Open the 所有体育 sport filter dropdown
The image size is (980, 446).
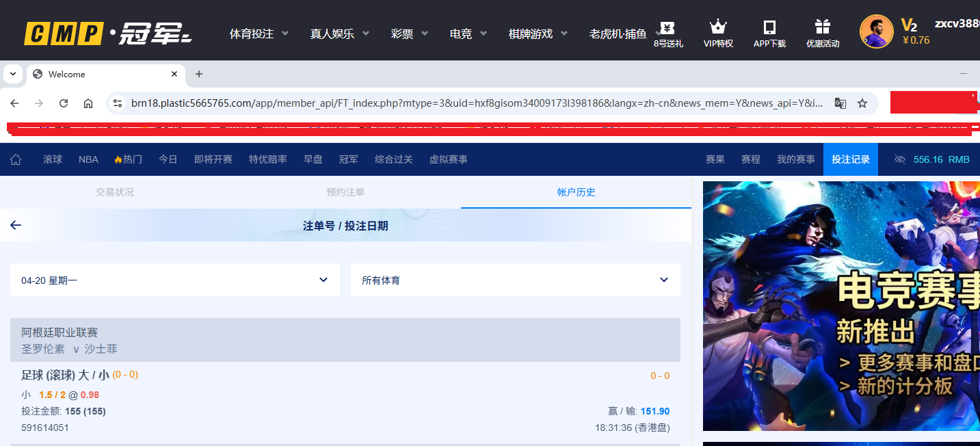tap(516, 280)
